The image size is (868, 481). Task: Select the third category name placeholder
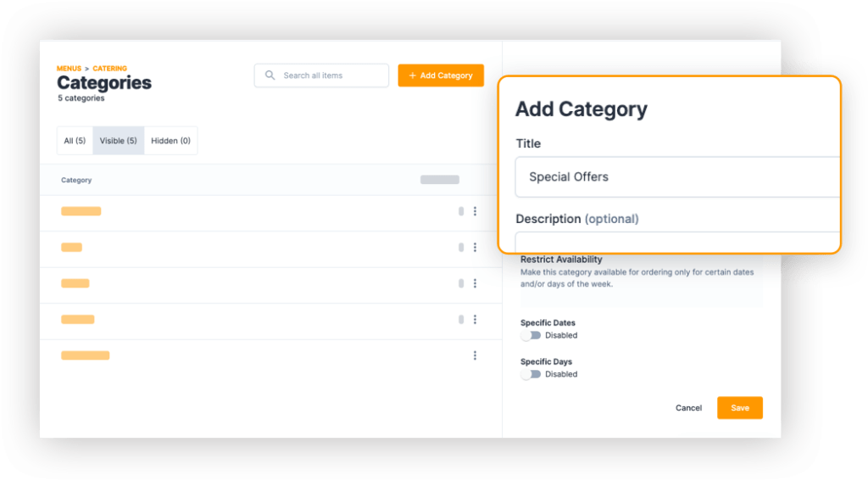pyautogui.click(x=75, y=283)
